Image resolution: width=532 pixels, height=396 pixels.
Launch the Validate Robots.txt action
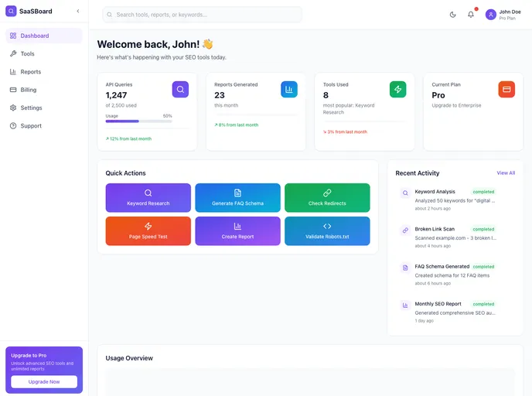click(x=327, y=231)
